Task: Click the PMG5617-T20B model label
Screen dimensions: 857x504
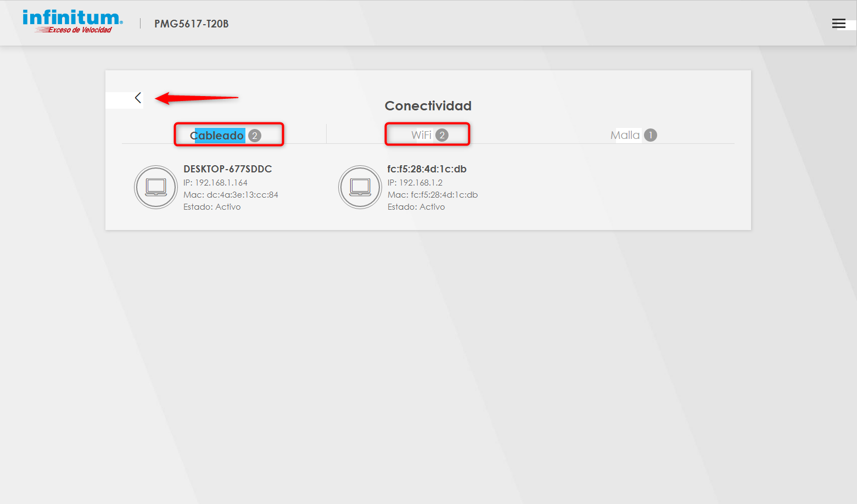Action: pos(191,24)
